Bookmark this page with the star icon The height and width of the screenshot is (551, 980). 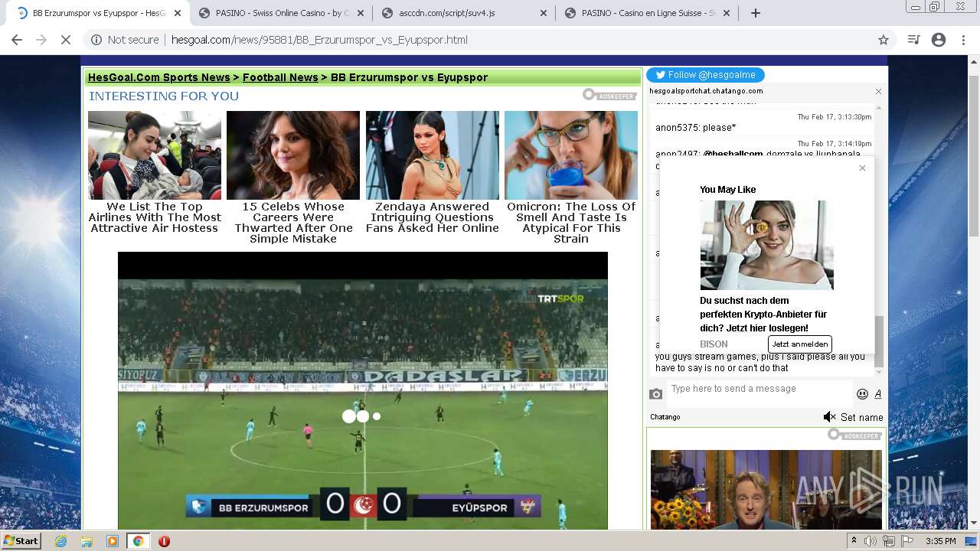click(884, 40)
